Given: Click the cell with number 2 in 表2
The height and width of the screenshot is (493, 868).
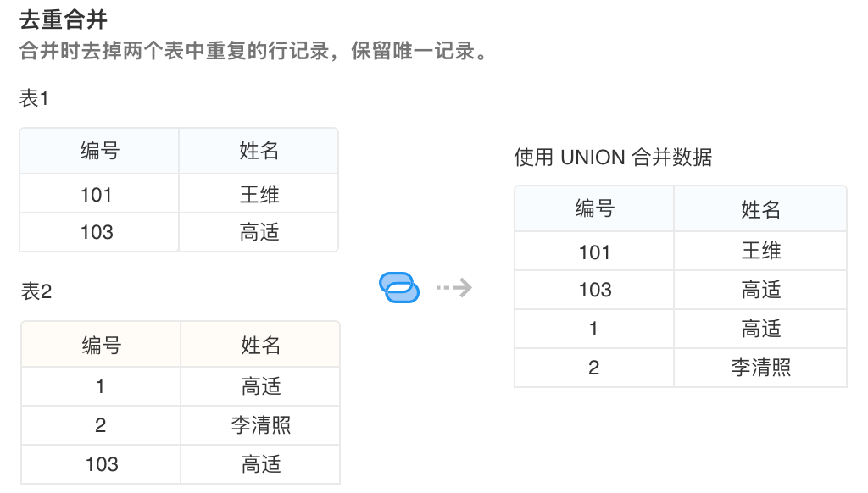Looking at the screenshot, I should point(101,425).
